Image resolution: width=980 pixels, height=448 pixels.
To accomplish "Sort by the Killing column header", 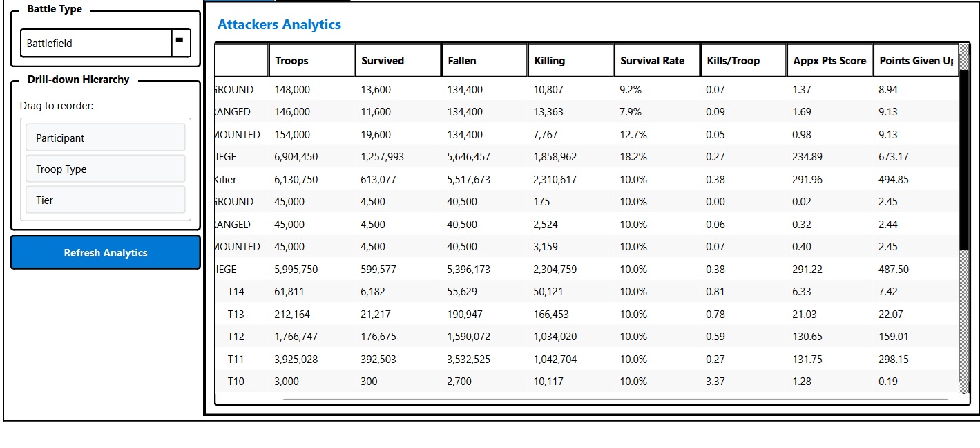I will pos(570,60).
